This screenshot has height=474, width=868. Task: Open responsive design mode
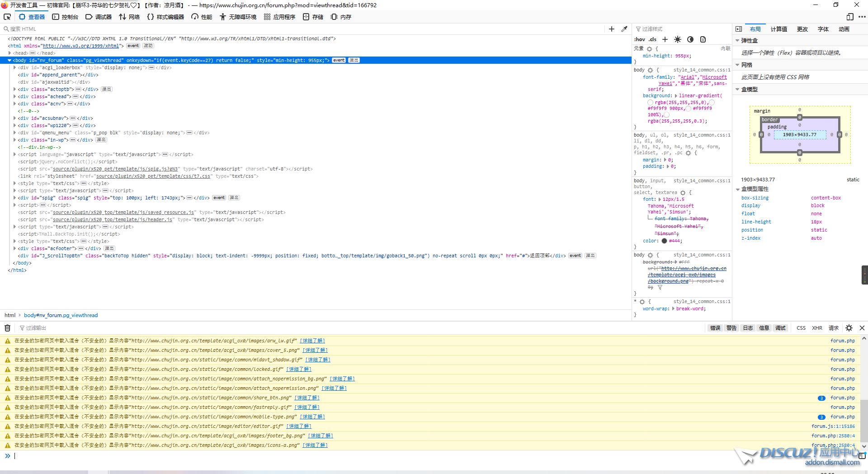tap(850, 17)
